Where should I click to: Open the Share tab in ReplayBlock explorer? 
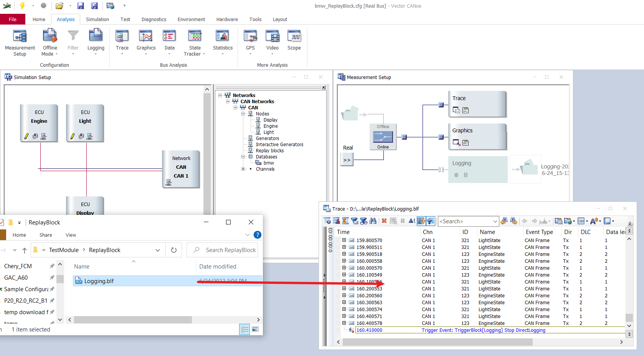coord(46,235)
